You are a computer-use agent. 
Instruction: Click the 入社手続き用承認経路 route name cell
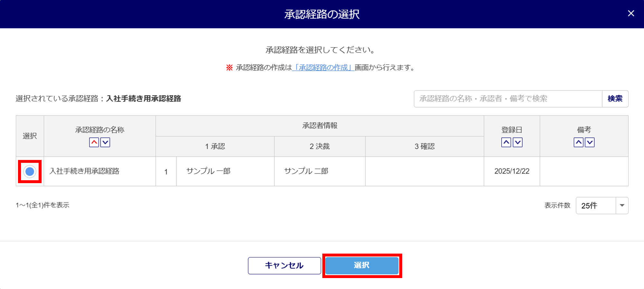point(84,171)
